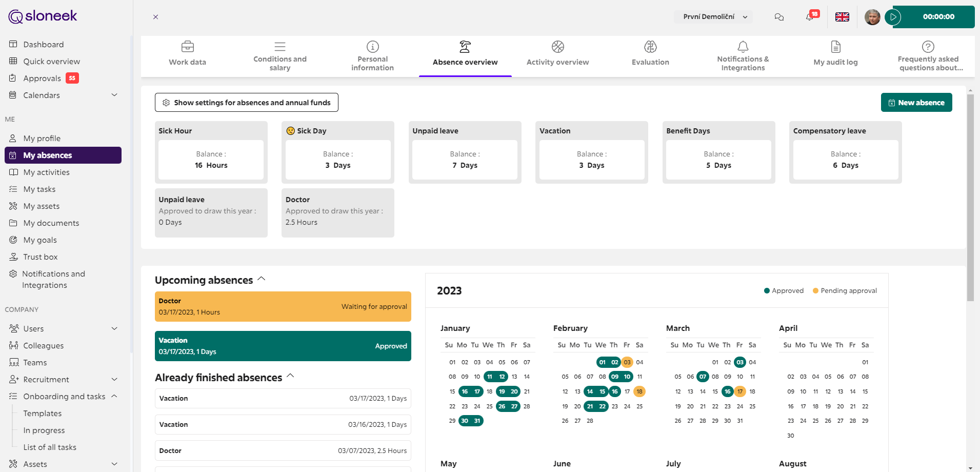Switch to the Activity overview tab

(x=557, y=54)
